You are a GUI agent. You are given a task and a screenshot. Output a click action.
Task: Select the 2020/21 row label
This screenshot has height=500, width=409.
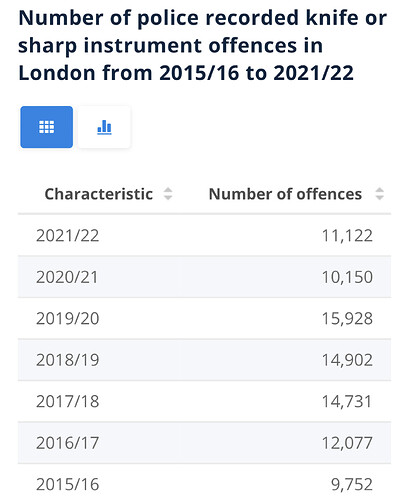point(67,277)
